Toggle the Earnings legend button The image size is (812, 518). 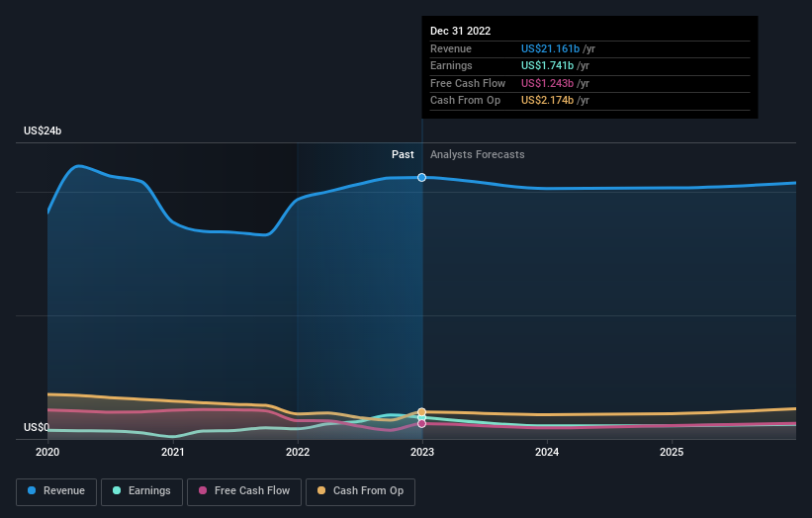pos(141,491)
